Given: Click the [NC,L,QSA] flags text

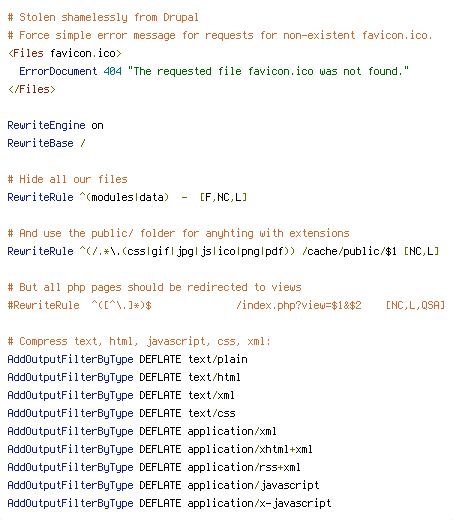Looking at the screenshot, I should click(x=415, y=305).
